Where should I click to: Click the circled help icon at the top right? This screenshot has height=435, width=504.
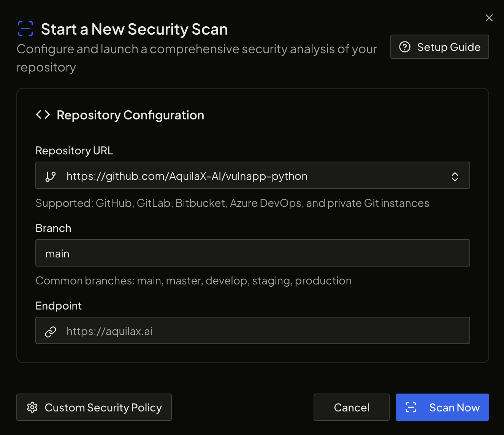(405, 47)
